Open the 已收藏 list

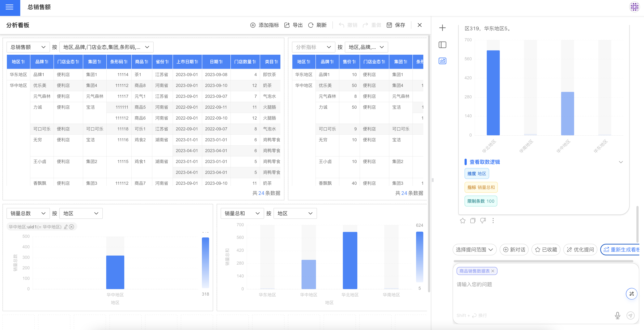(x=546, y=250)
